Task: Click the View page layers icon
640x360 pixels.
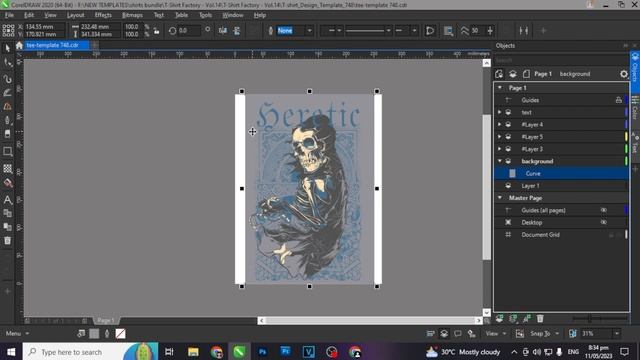Action: (513, 74)
